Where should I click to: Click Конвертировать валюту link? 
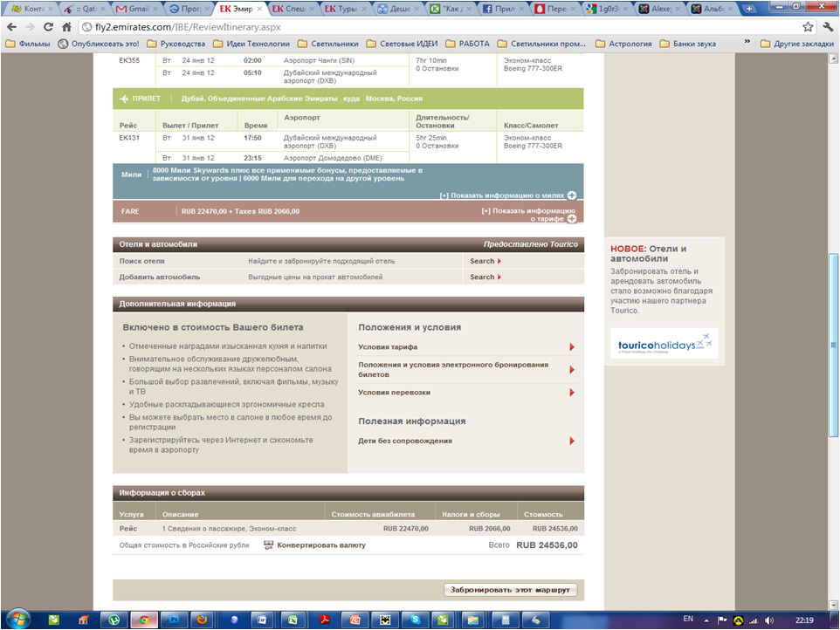pyautogui.click(x=321, y=545)
